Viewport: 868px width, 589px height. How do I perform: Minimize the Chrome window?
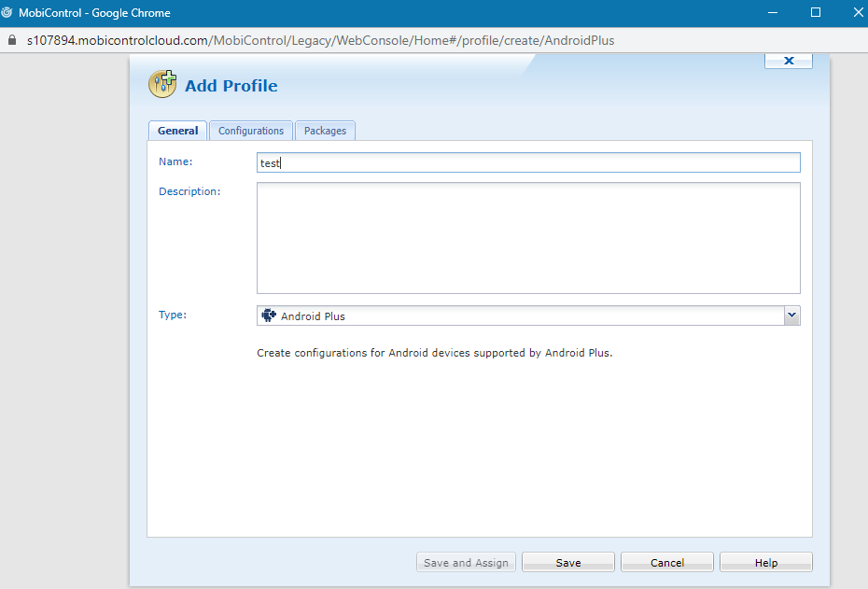tap(773, 13)
